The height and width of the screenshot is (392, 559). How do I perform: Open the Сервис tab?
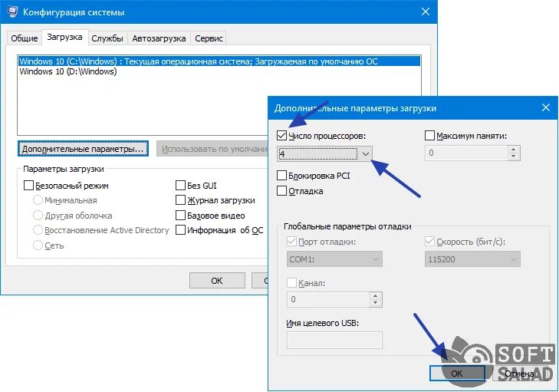coord(209,38)
